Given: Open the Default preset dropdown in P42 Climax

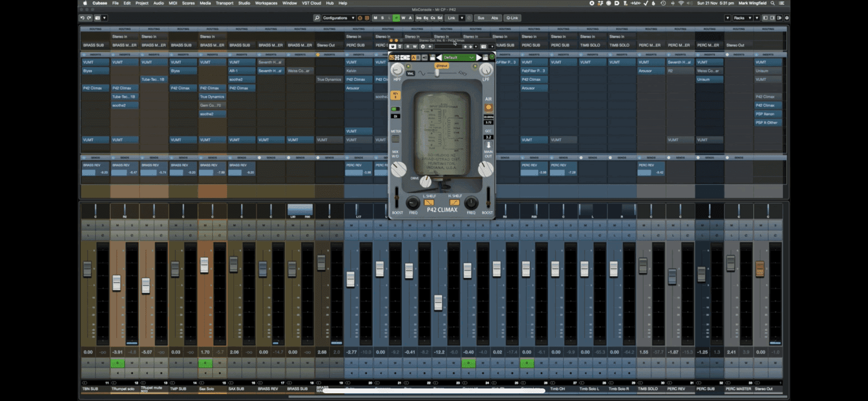Looking at the screenshot, I should [x=459, y=57].
